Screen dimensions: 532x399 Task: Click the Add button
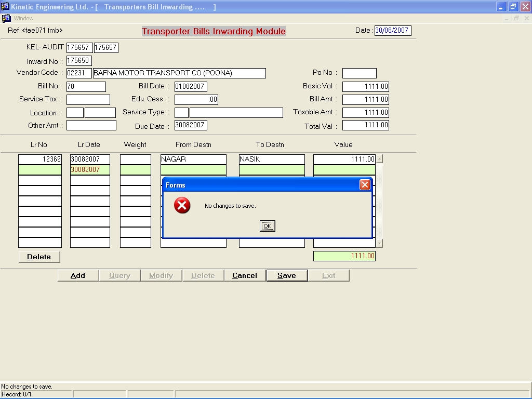(x=78, y=275)
